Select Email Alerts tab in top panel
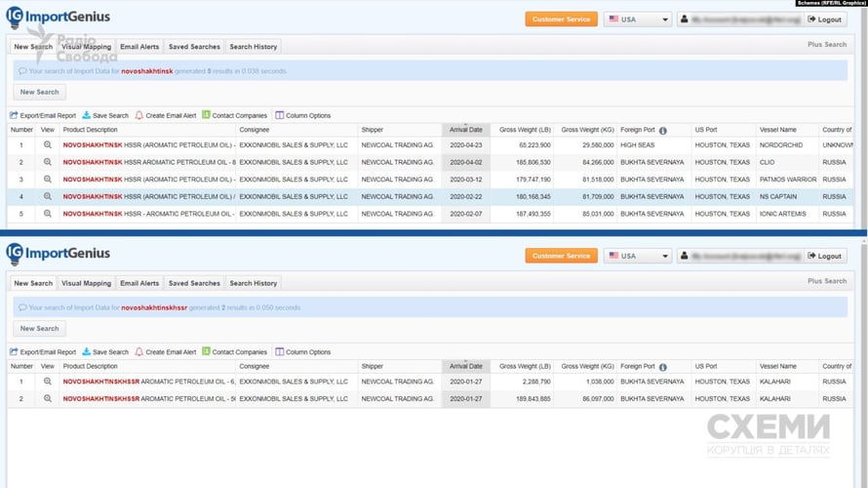Viewport: 868px width, 488px height. [x=138, y=47]
